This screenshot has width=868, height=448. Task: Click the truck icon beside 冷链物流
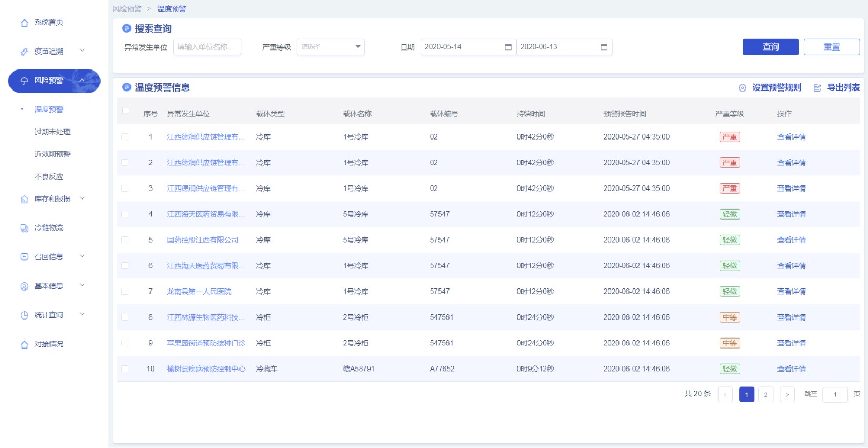[24, 228]
